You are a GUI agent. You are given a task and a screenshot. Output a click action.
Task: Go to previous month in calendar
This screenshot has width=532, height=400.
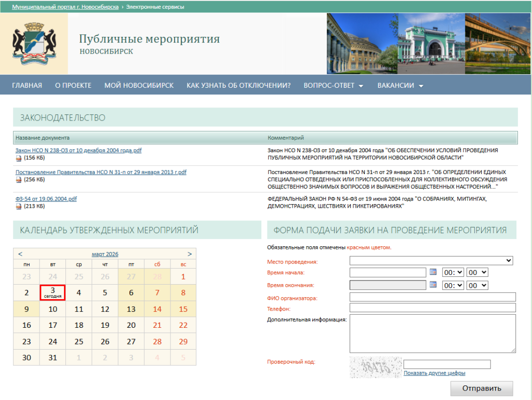pyautogui.click(x=20, y=254)
